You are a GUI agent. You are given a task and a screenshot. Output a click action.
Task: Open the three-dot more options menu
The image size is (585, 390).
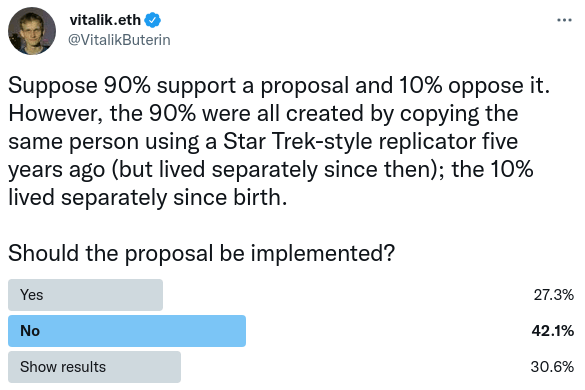pyautogui.click(x=564, y=20)
